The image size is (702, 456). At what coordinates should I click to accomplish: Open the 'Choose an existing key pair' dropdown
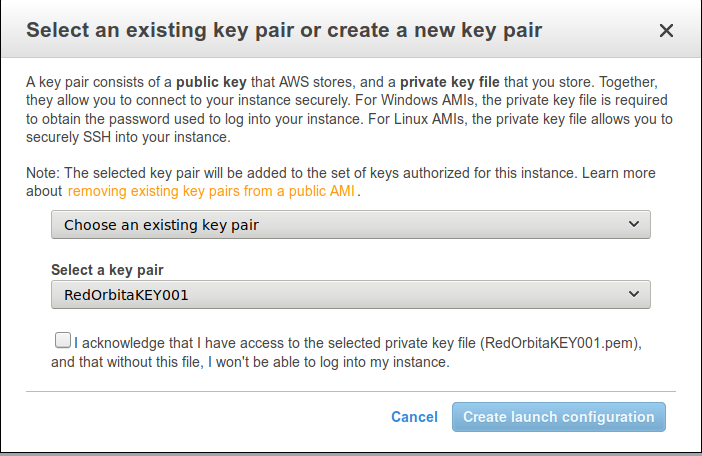[350, 225]
